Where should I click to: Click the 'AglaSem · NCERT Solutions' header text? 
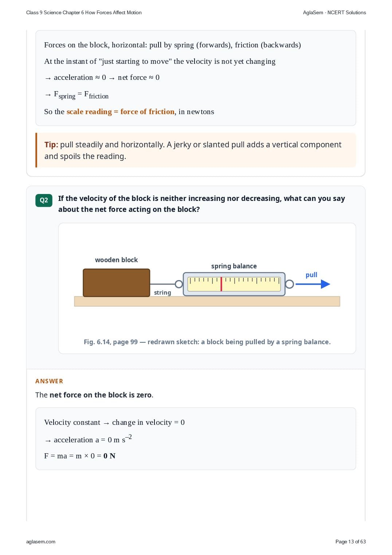click(334, 12)
